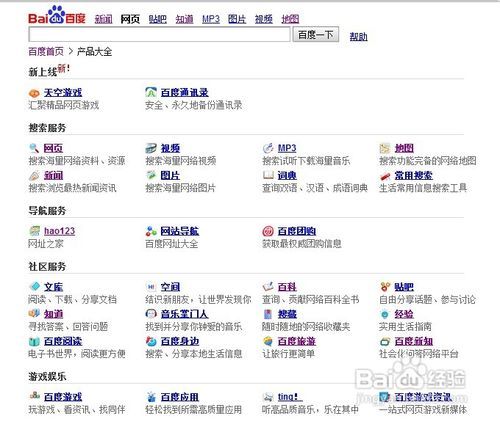Open the 帮助 help link
500x427 pixels.
pos(358,36)
